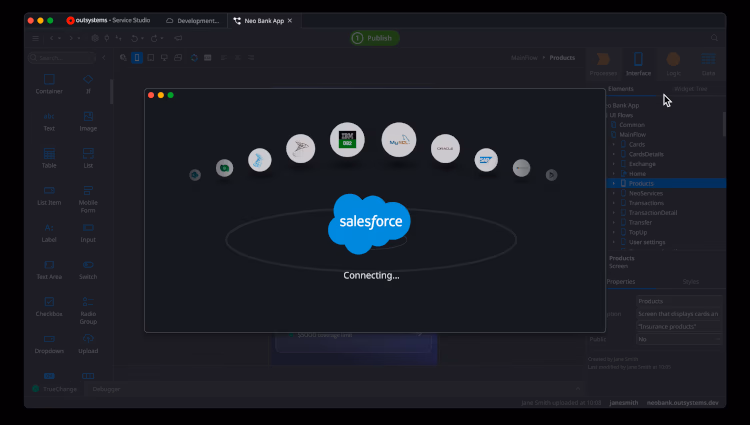The height and width of the screenshot is (425, 750).
Task: Click the green connector circle icon
Action: (x=224, y=168)
